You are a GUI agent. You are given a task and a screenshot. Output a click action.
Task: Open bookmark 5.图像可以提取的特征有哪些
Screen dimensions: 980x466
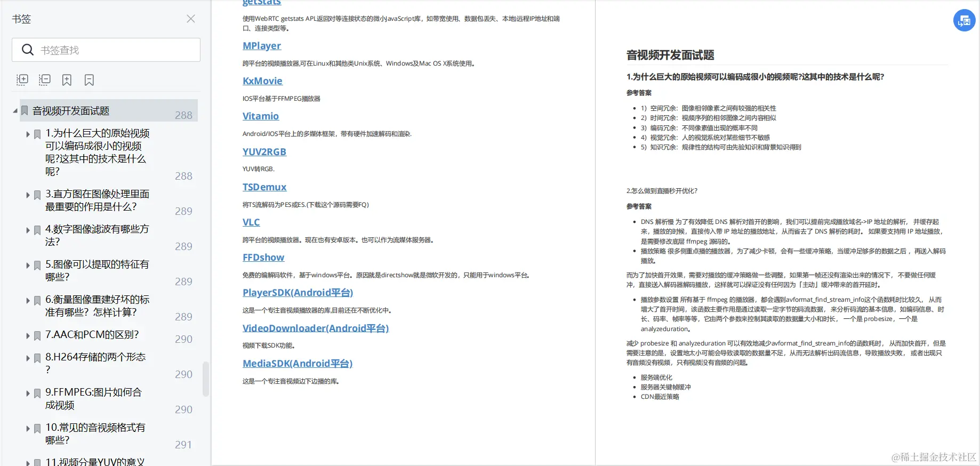(97, 271)
